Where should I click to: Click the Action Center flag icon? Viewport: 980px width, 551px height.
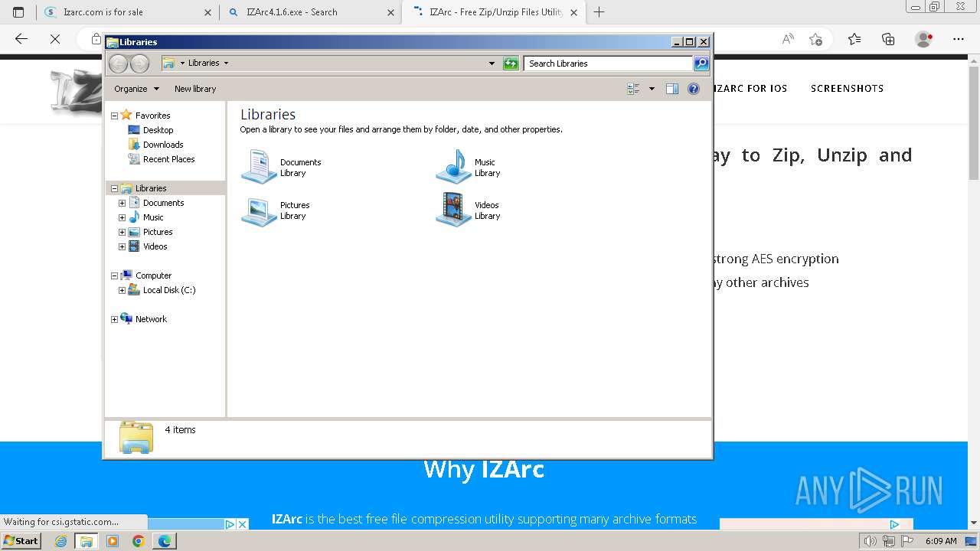[x=907, y=541]
